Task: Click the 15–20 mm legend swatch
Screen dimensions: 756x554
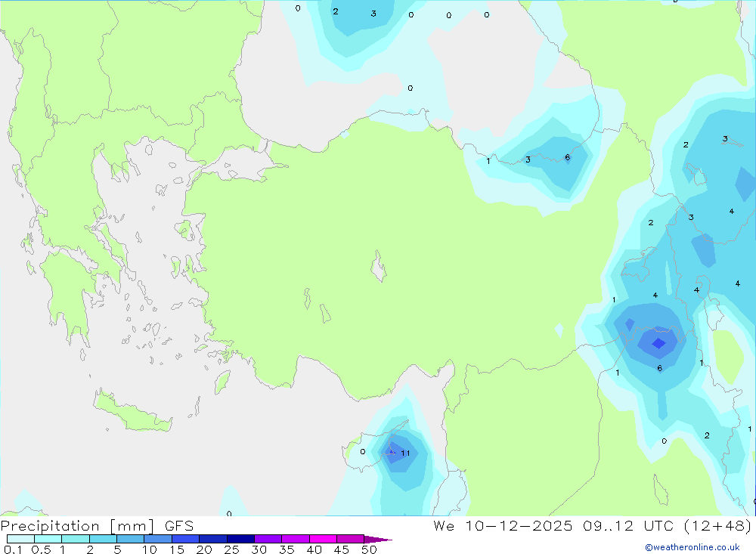Action: (x=186, y=539)
